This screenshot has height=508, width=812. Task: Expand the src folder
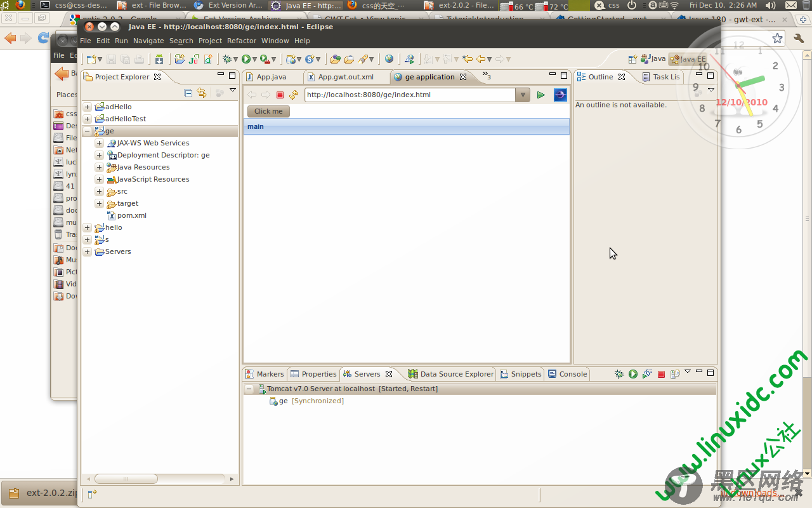[x=99, y=191]
